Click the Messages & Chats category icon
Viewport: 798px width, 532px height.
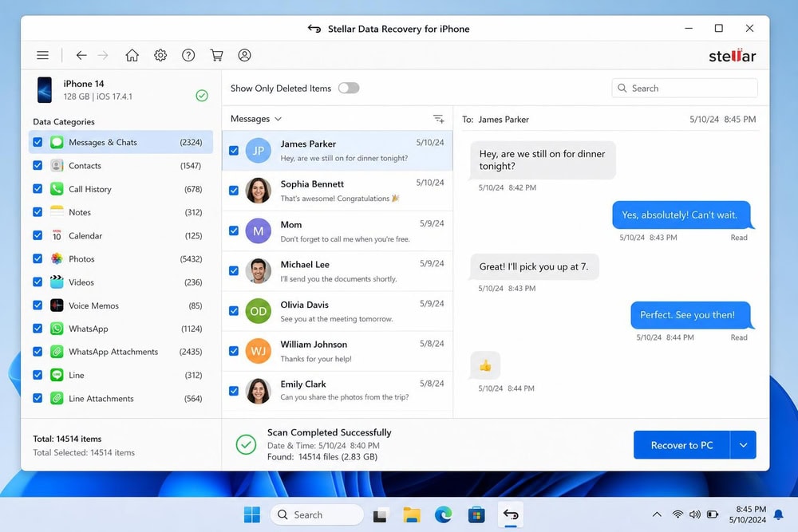(57, 143)
